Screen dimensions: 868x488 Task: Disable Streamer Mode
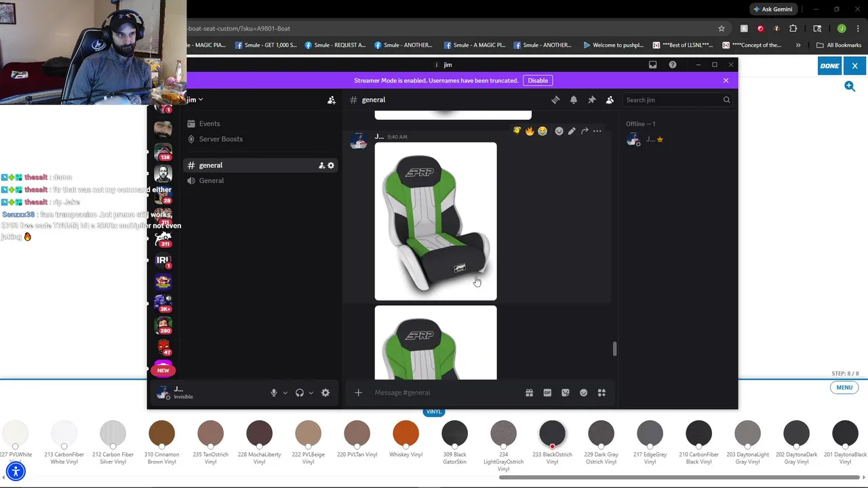pyautogui.click(x=538, y=81)
